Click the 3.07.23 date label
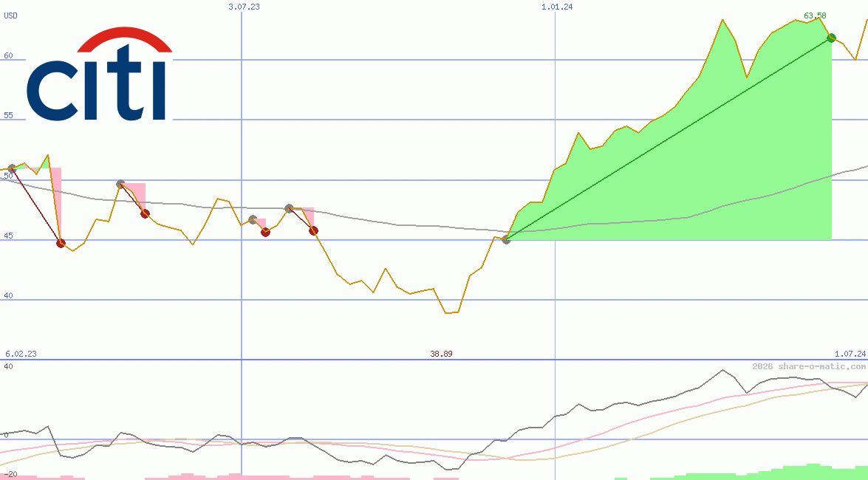 [244, 6]
